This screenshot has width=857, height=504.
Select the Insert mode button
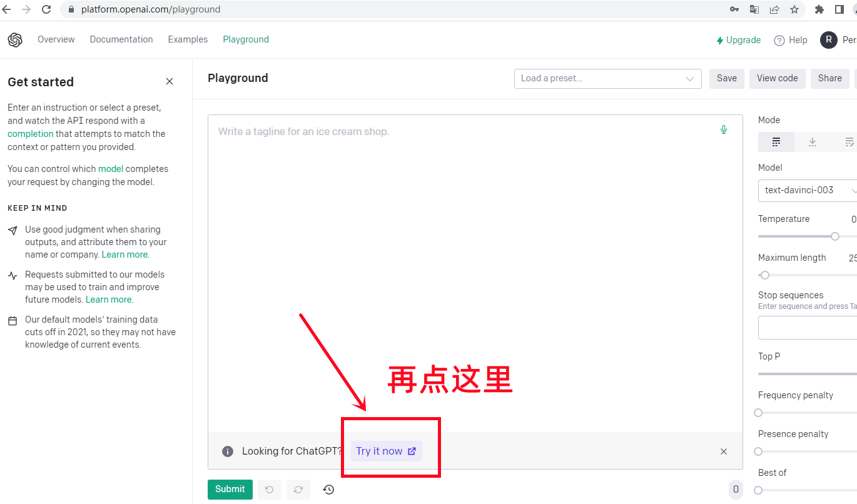point(813,142)
